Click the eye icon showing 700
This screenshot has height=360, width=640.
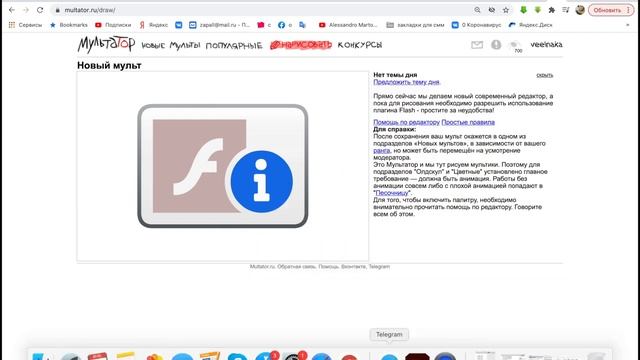point(516,46)
